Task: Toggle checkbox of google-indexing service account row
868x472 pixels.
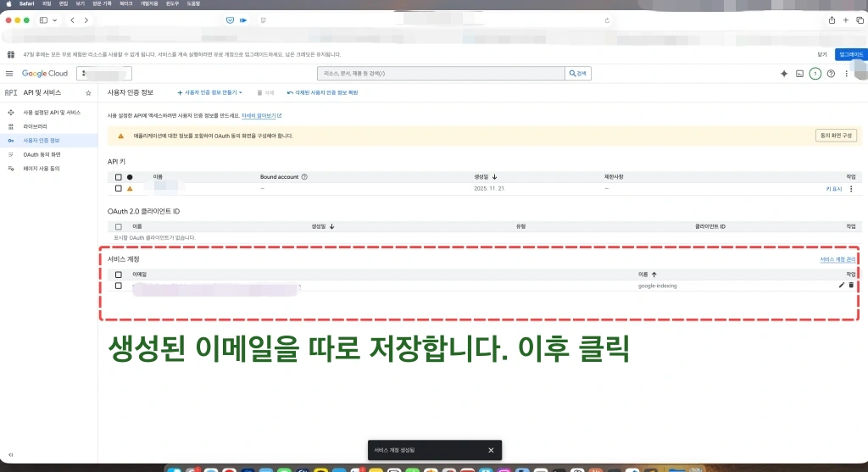Action: point(119,286)
